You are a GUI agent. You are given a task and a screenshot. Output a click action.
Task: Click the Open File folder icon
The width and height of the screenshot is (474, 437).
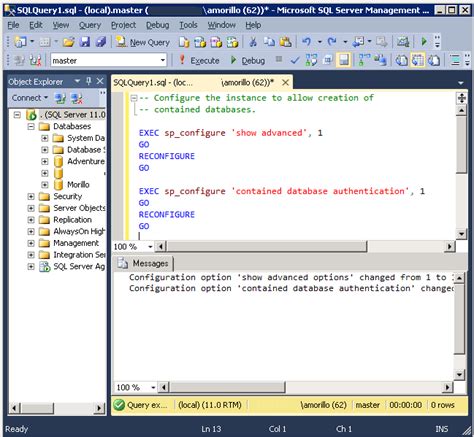point(69,42)
